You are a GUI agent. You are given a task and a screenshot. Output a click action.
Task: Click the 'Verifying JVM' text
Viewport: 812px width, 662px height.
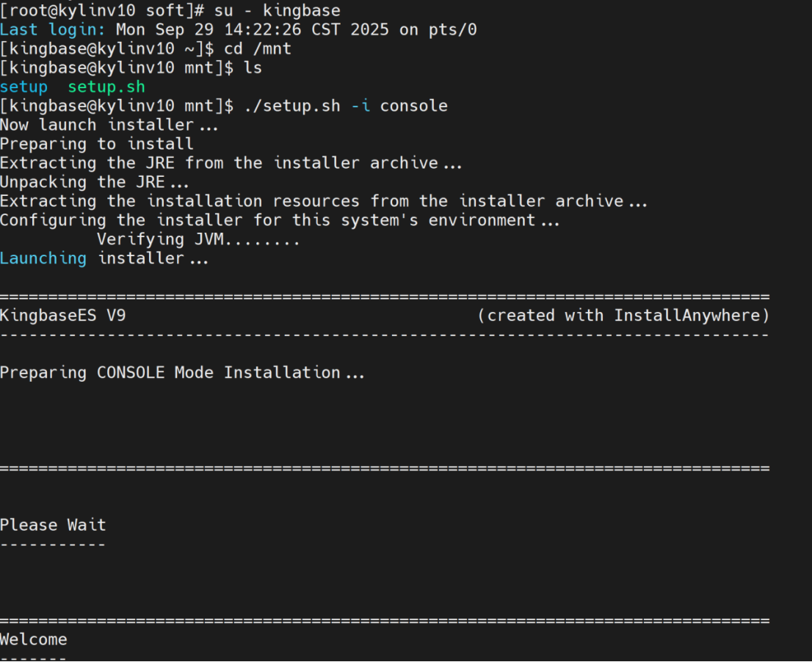pos(198,239)
